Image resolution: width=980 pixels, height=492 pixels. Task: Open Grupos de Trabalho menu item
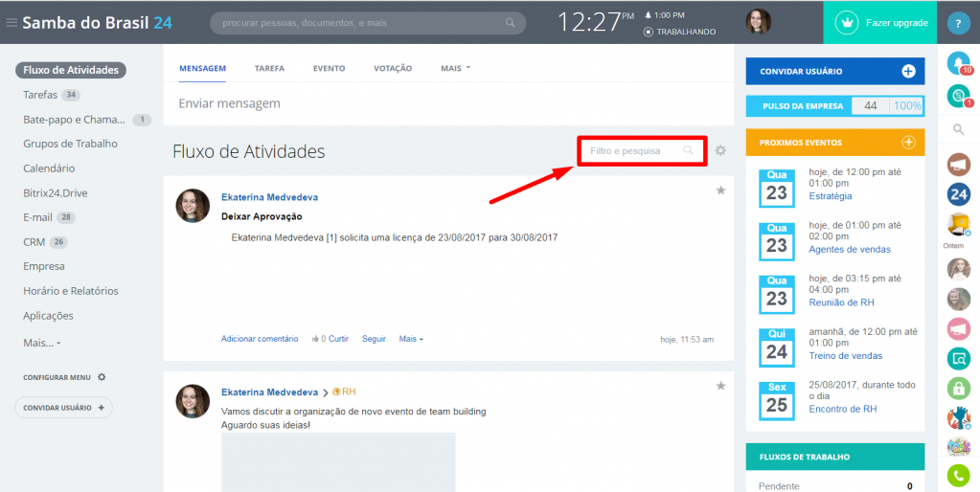pyautogui.click(x=70, y=144)
